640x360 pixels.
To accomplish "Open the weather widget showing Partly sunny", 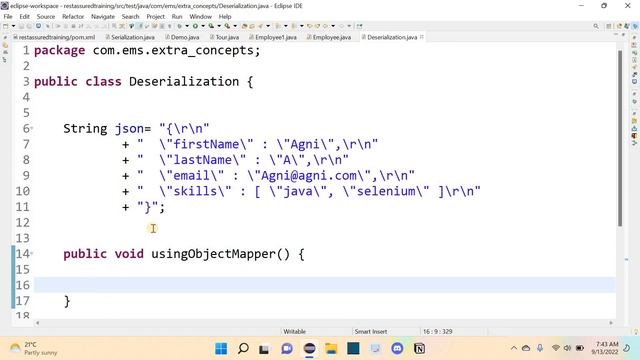I will [33, 349].
